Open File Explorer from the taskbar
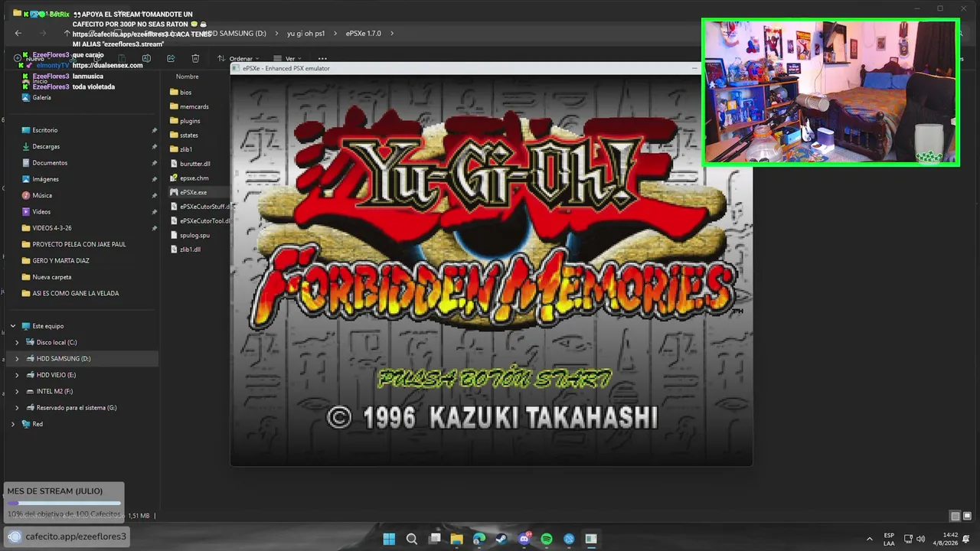 pyautogui.click(x=457, y=539)
